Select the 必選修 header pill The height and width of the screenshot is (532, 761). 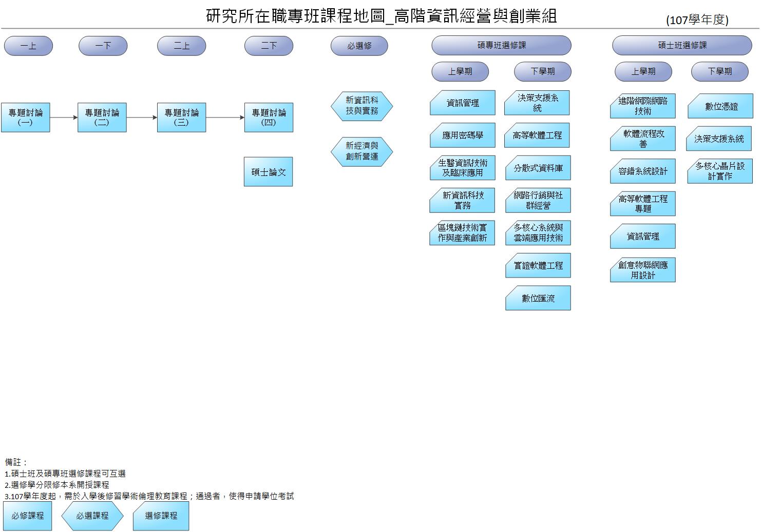point(359,46)
